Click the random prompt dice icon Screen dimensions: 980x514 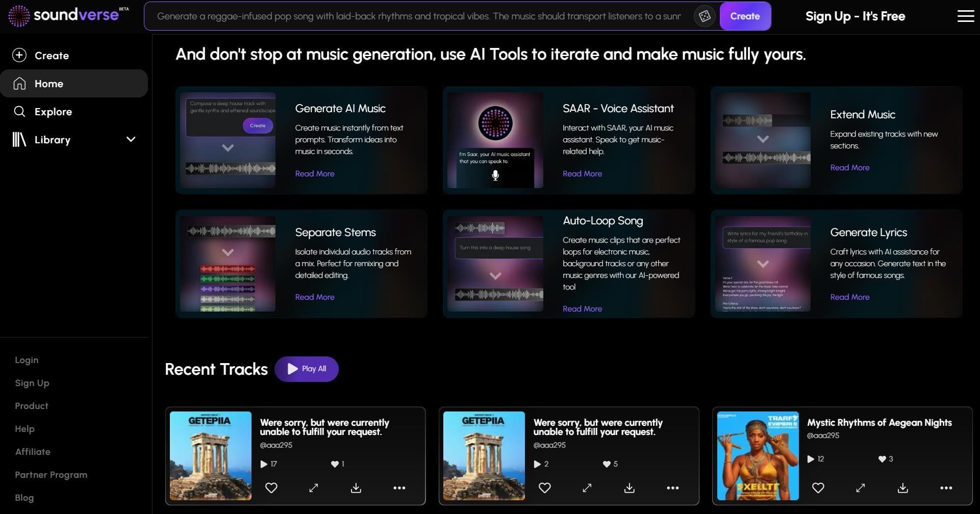click(x=705, y=16)
